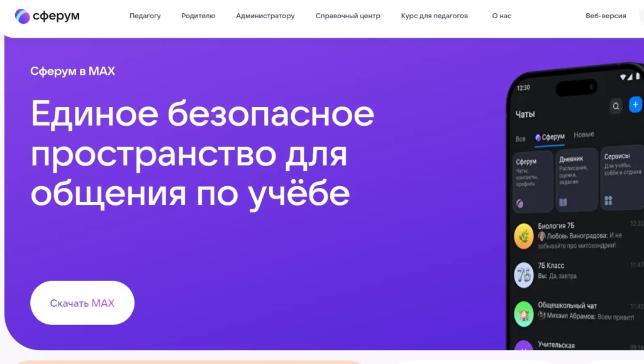Open the Общешкольный чат title
The width and height of the screenshot is (644, 364).
point(567,306)
